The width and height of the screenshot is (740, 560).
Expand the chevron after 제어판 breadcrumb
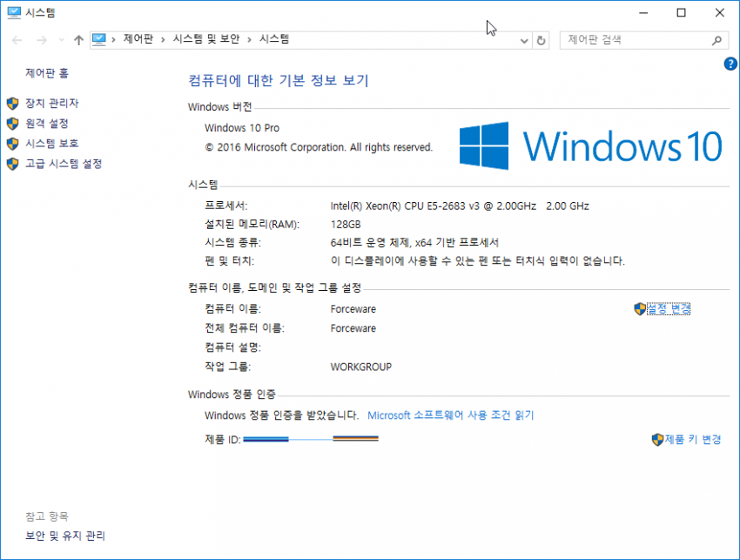coord(164,39)
